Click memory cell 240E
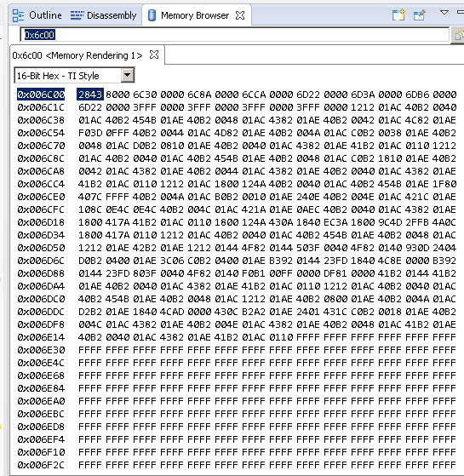 click(x=308, y=197)
